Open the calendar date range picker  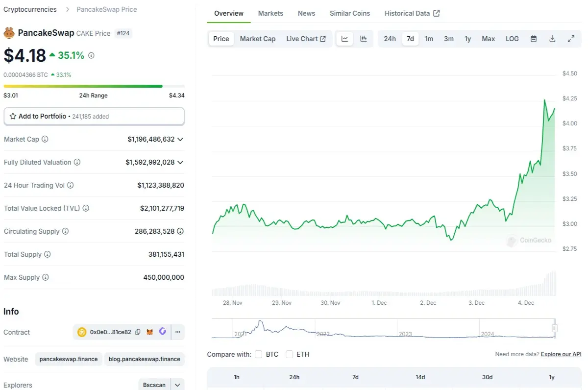pyautogui.click(x=534, y=39)
